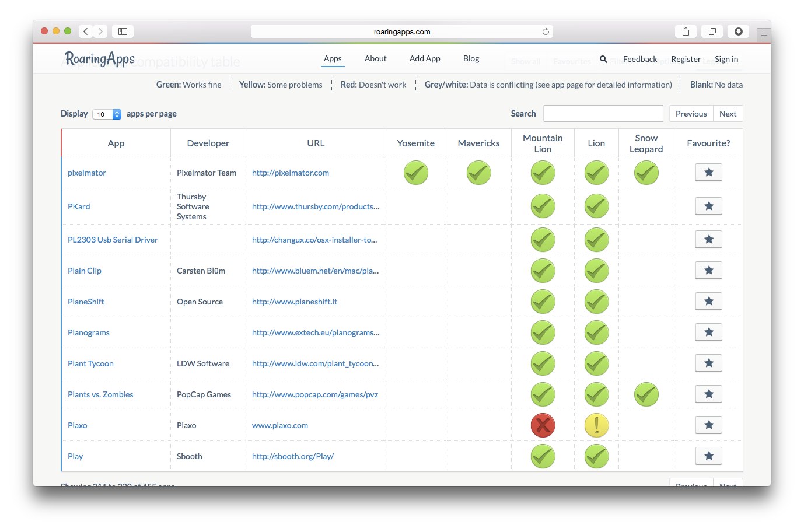804x532 pixels.
Task: Show the Safari sidebar
Action: coord(123,32)
